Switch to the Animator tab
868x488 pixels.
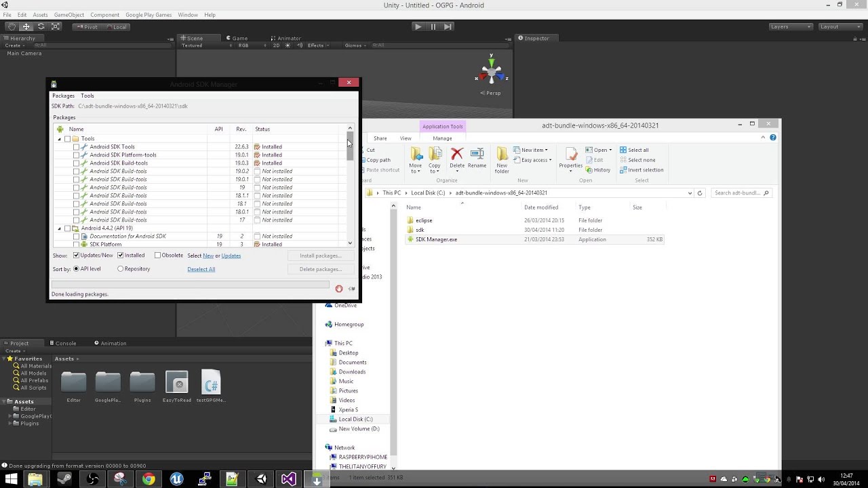point(285,39)
